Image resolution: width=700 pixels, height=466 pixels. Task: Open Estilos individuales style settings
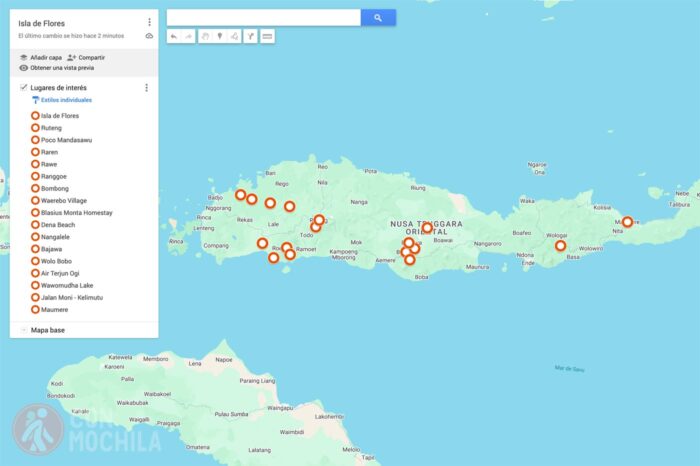[x=62, y=100]
